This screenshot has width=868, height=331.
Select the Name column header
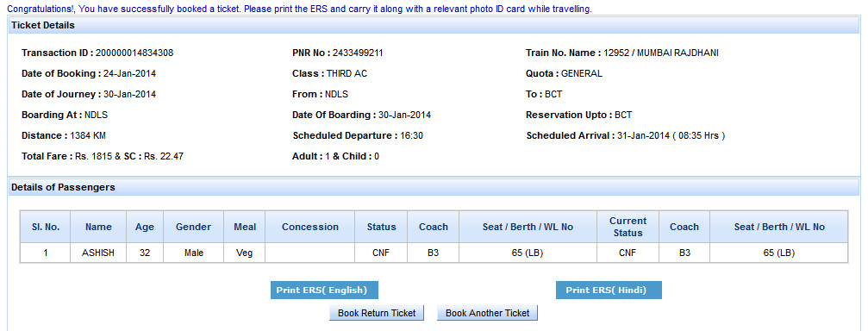point(98,227)
